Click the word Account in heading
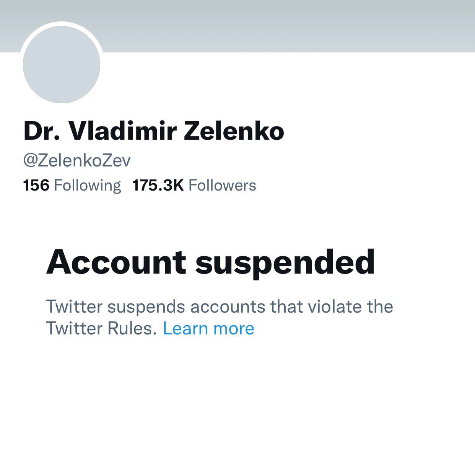 tap(116, 262)
